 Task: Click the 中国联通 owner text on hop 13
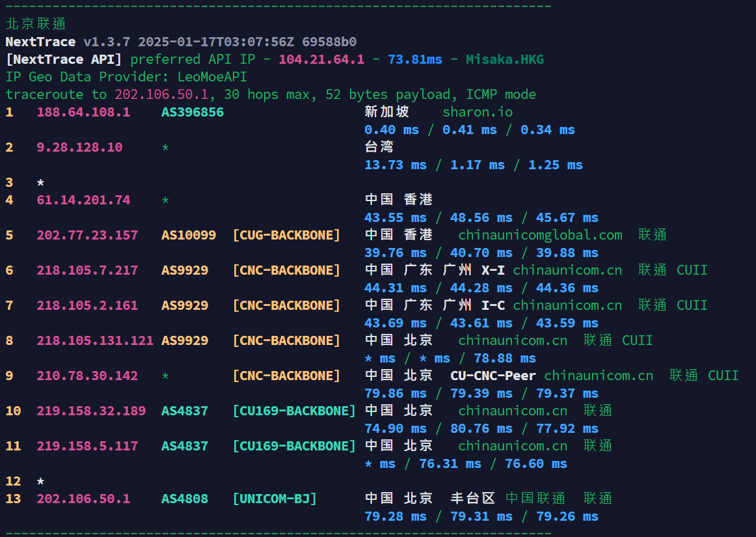pyautogui.click(x=535, y=499)
